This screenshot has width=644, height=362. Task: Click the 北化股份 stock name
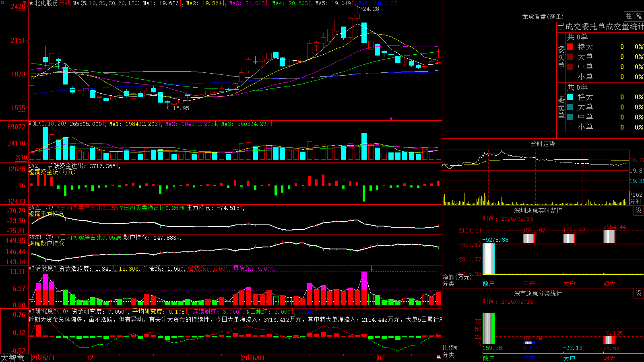(46, 3)
